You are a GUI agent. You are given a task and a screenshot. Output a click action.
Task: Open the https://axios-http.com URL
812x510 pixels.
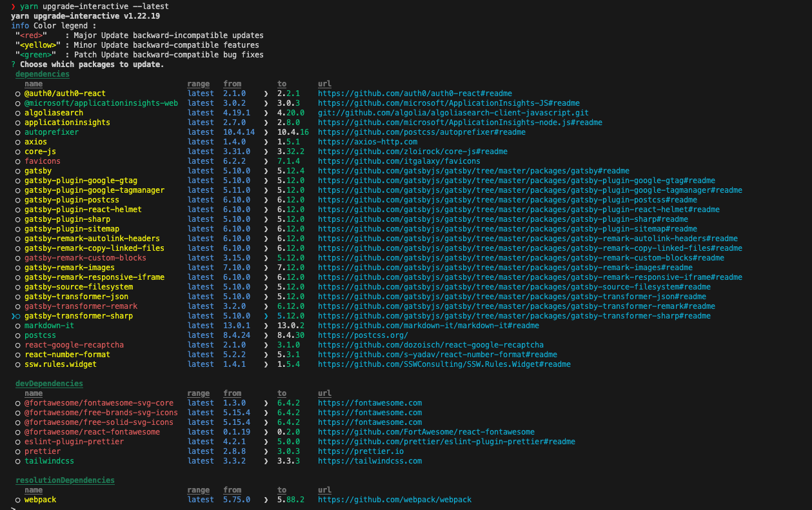point(368,142)
